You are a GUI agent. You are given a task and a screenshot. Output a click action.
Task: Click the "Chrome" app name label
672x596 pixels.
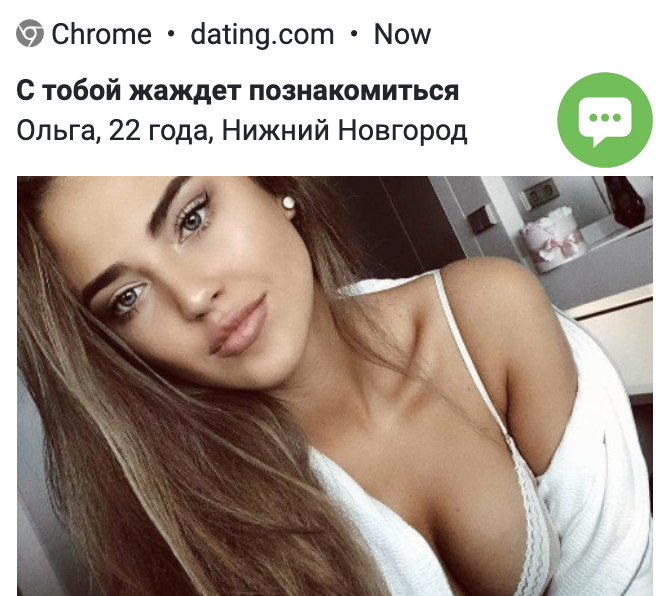[102, 34]
